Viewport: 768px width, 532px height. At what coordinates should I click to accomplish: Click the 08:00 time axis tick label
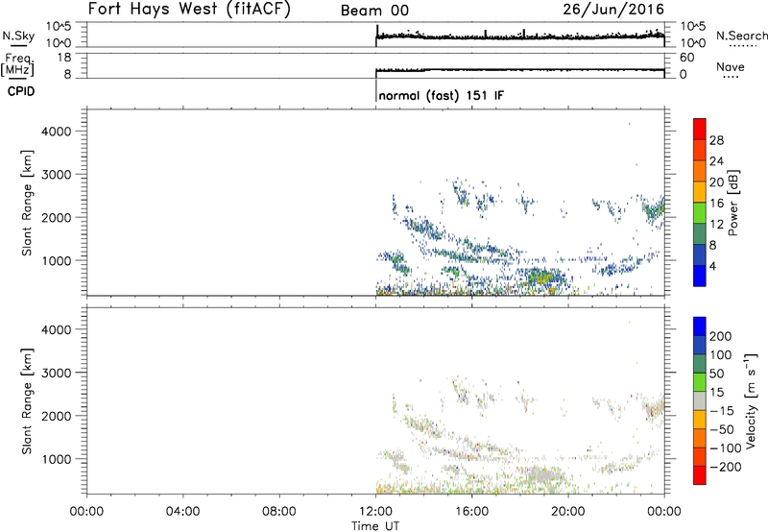pyautogui.click(x=279, y=512)
